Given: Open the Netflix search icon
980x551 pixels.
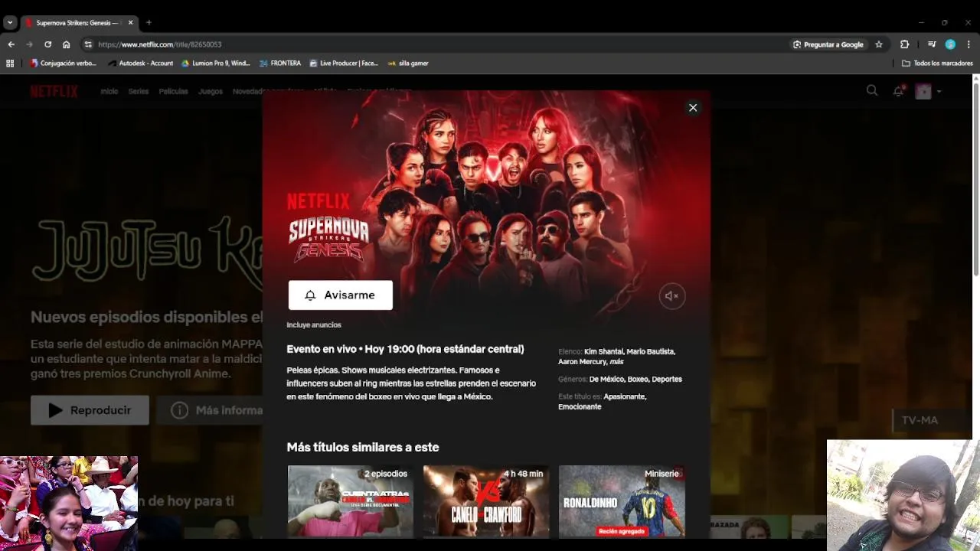Looking at the screenshot, I should 872,91.
